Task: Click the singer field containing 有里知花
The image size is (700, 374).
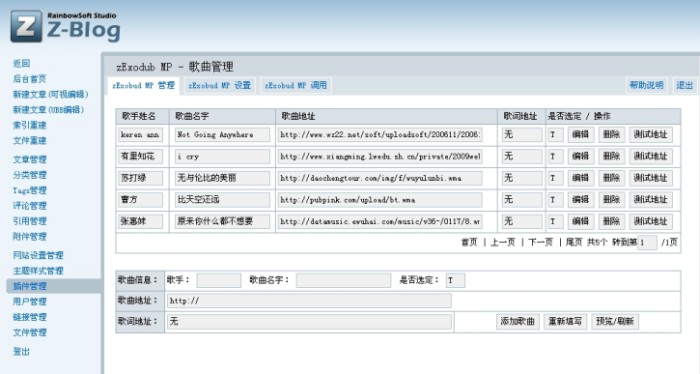Action: pyautogui.click(x=140, y=157)
